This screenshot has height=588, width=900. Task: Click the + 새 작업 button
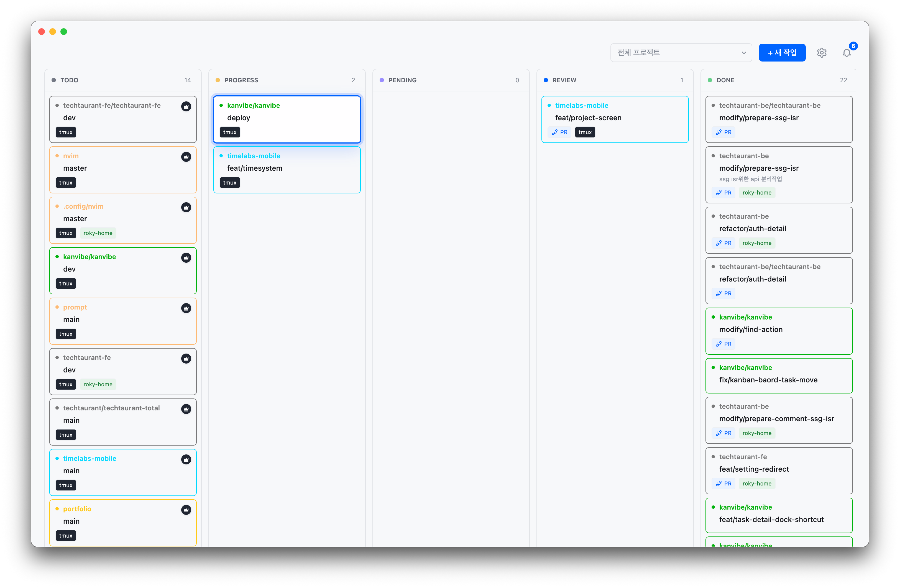pyautogui.click(x=782, y=53)
